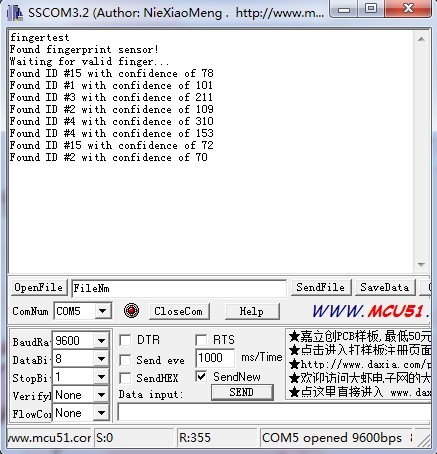
Task: Maximize the SSCOM window
Action: 371,8
